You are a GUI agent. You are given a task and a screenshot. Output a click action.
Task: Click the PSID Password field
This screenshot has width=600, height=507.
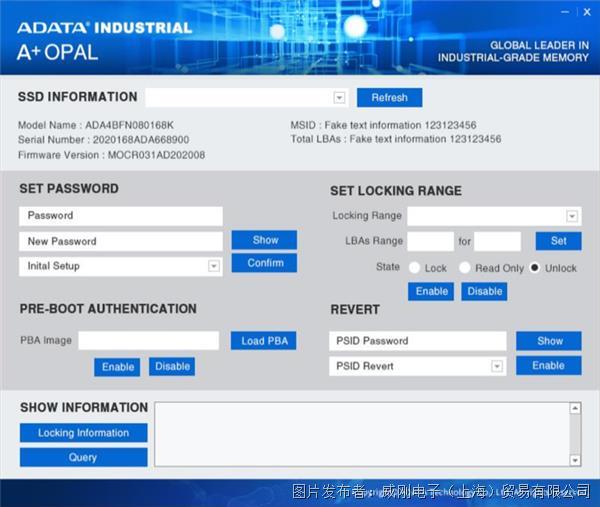(x=418, y=341)
